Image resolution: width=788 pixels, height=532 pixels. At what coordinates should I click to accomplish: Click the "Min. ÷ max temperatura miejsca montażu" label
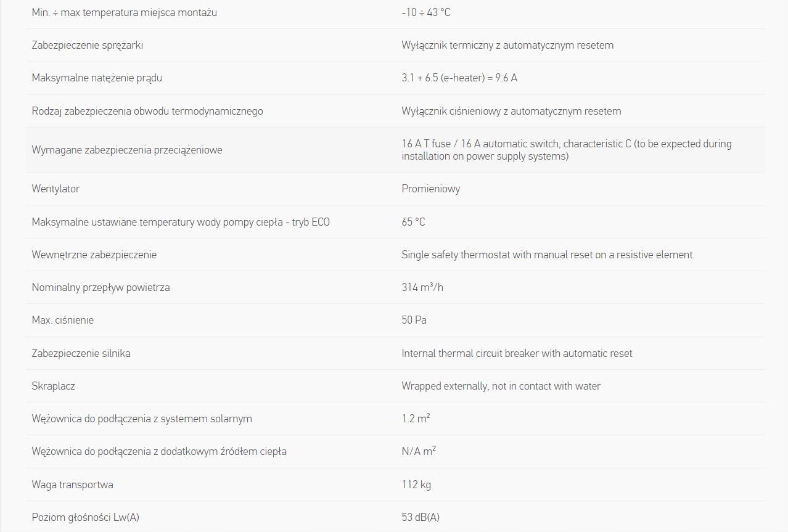[124, 12]
